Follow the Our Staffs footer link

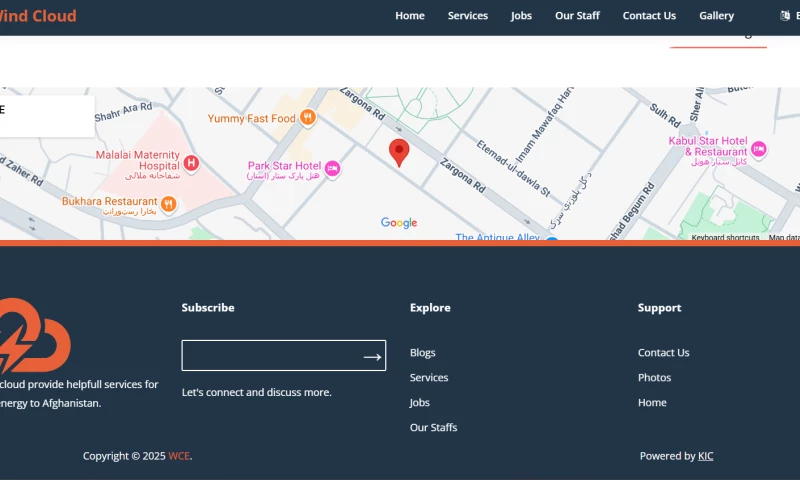tap(433, 428)
